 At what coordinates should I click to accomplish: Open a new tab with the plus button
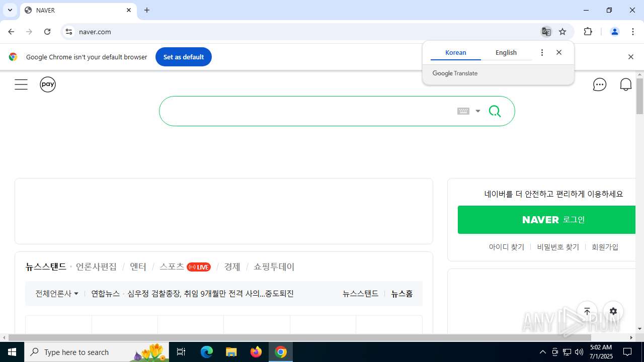pyautogui.click(x=147, y=10)
